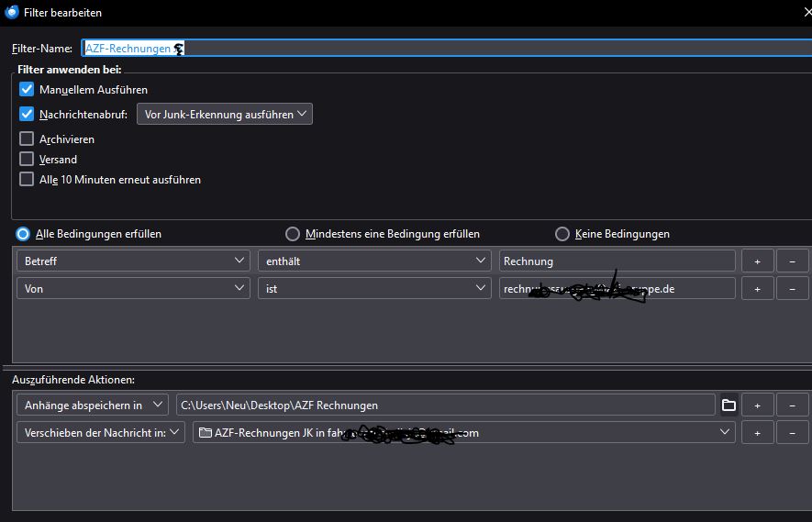Image resolution: width=812 pixels, height=522 pixels.
Task: Uncheck Manuellem Ausführen checkbox
Action: coord(27,90)
